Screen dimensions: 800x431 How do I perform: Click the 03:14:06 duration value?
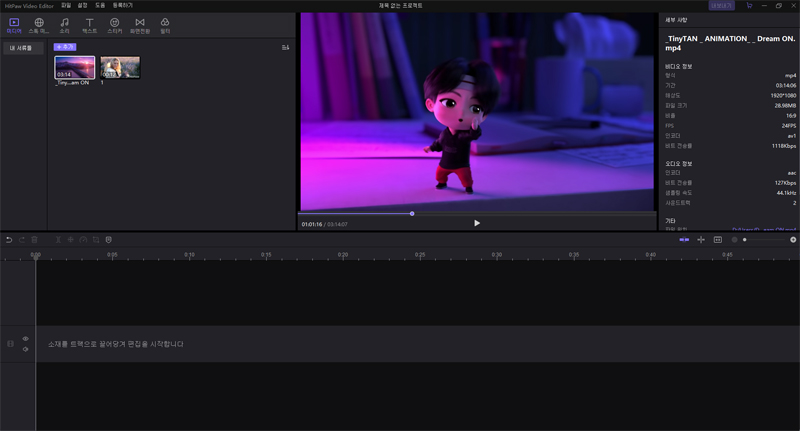786,85
